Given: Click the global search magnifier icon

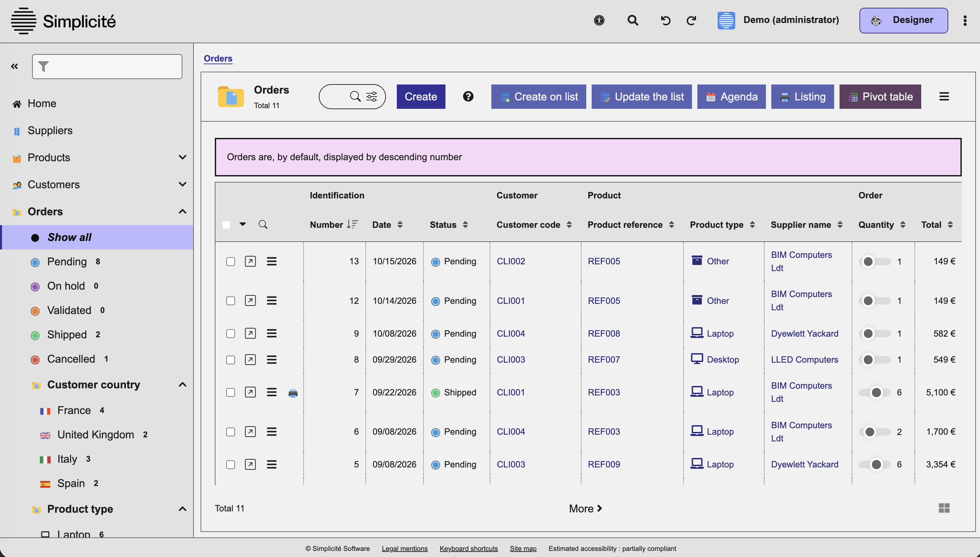Looking at the screenshot, I should 633,20.
